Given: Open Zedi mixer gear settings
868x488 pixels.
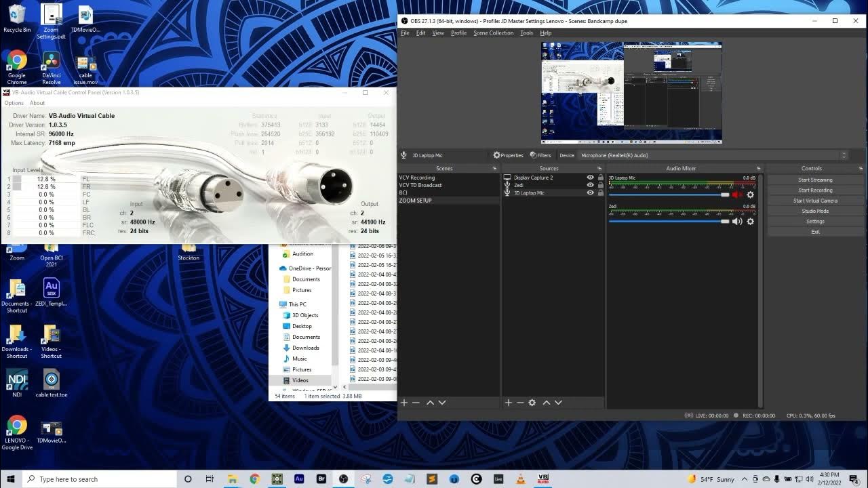Looking at the screenshot, I should [x=750, y=222].
